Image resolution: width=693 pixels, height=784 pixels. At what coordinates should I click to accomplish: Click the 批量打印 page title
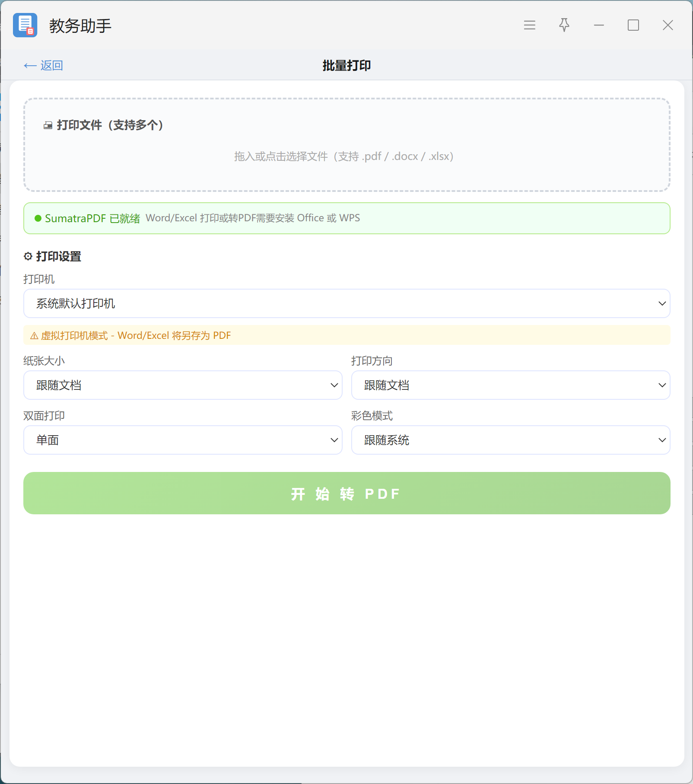coord(346,66)
